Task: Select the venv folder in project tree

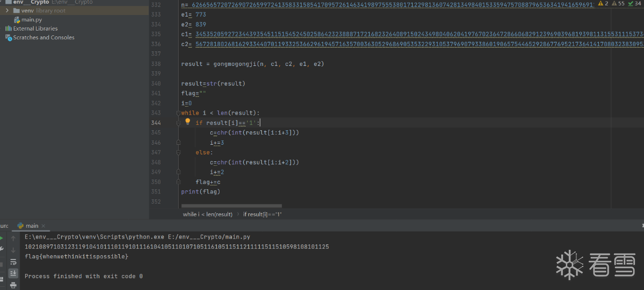Action: click(x=39, y=11)
